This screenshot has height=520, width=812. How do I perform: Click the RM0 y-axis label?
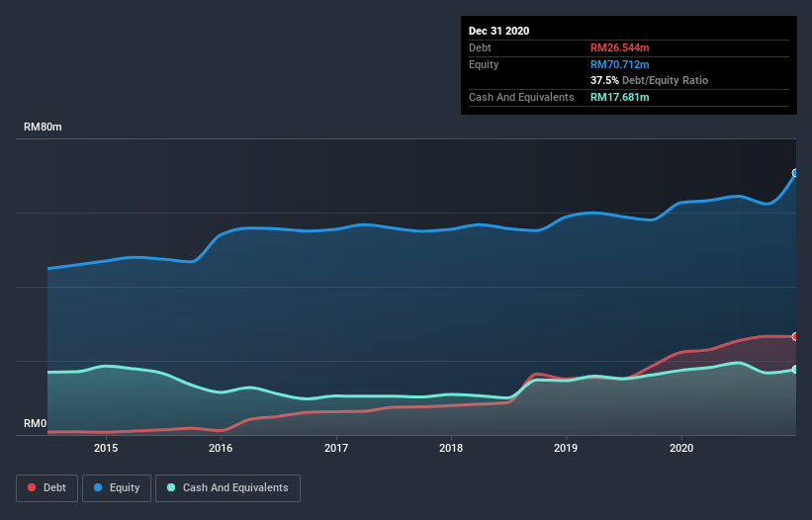36,423
